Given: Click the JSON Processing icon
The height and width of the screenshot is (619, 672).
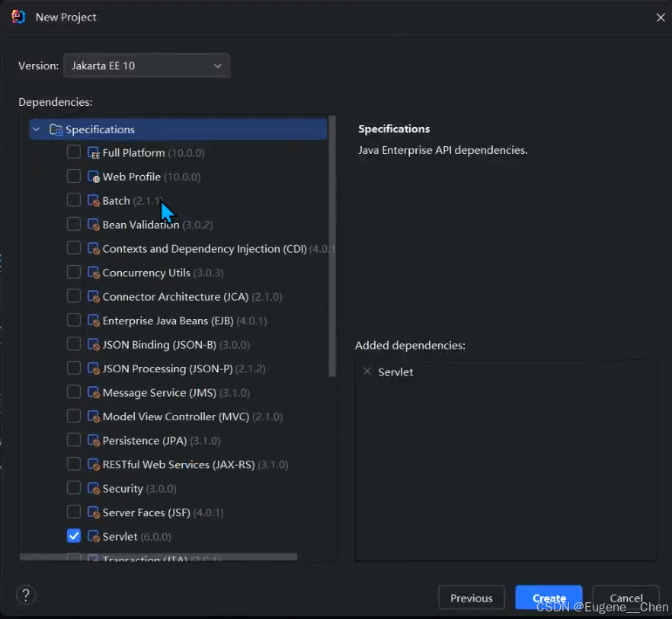Looking at the screenshot, I should tap(94, 369).
